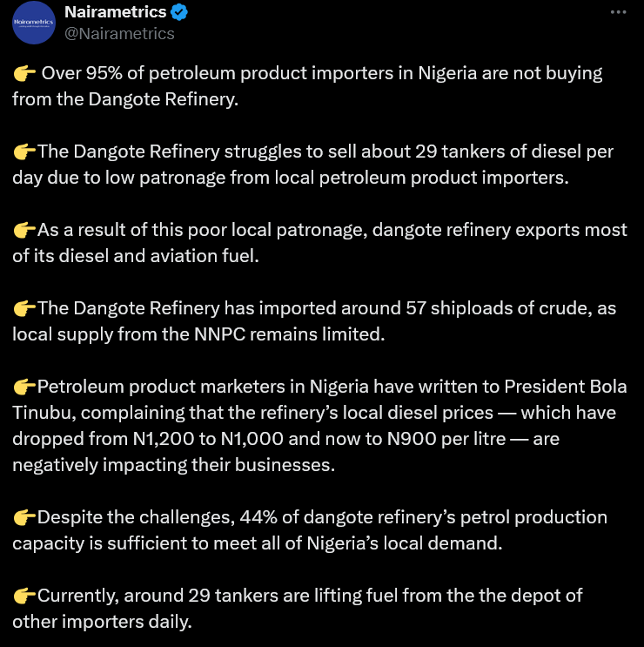
Task: Click the pointing emoji before 'Petroleum product marketers'
Action: pyautogui.click(x=23, y=387)
